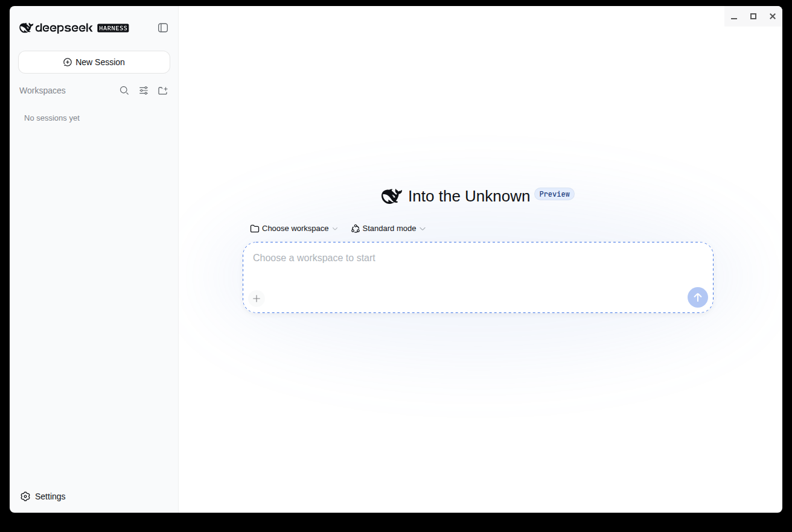Click the HARNESS badge label
This screenshot has width=792, height=532.
point(113,28)
